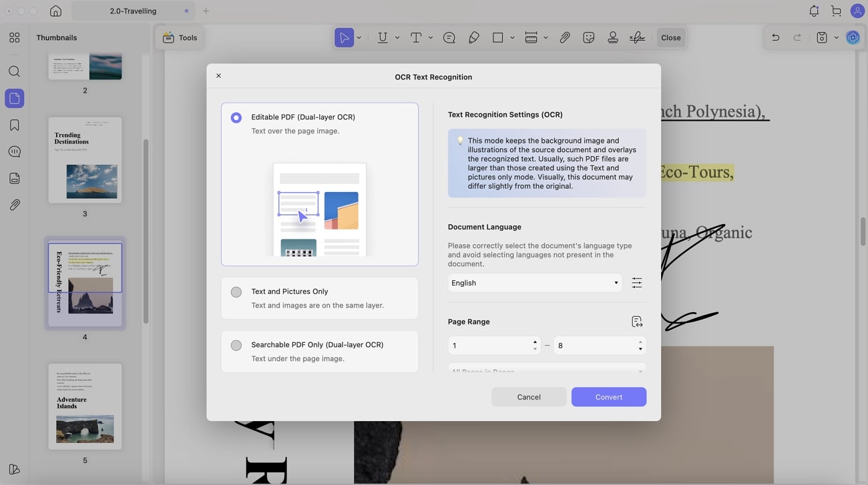868x485 pixels.
Task: Redo the last action
Action: 797,38
